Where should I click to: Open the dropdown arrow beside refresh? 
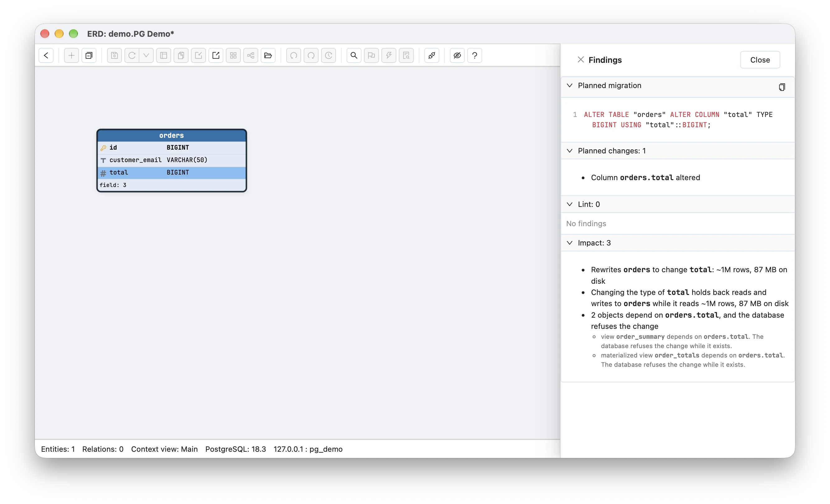(x=146, y=55)
